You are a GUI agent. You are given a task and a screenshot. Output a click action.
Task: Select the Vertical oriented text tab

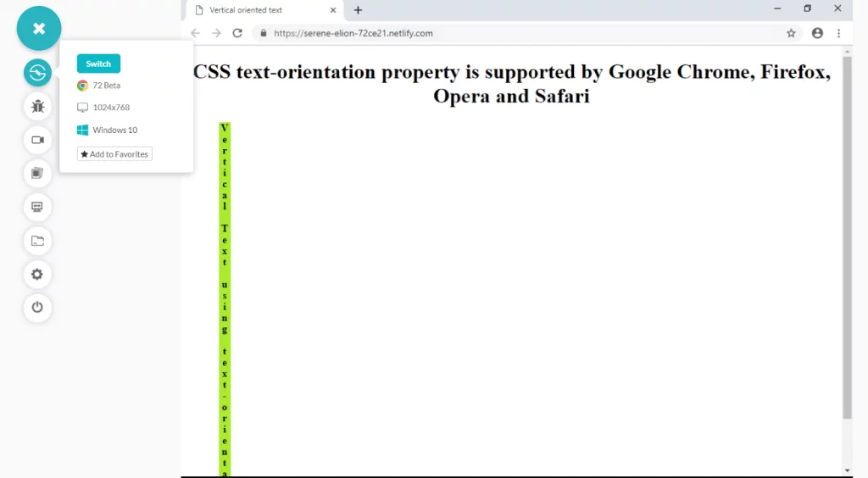pos(264,10)
